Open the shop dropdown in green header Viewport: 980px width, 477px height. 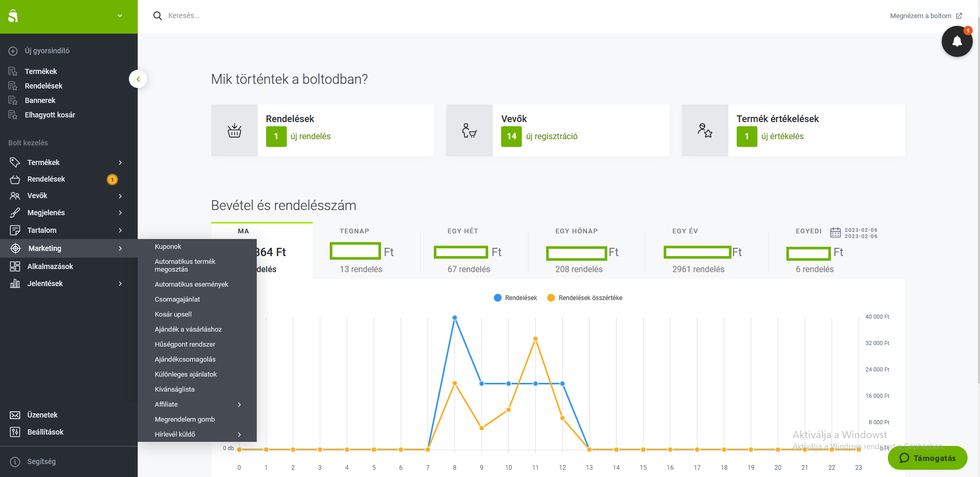pyautogui.click(x=120, y=16)
